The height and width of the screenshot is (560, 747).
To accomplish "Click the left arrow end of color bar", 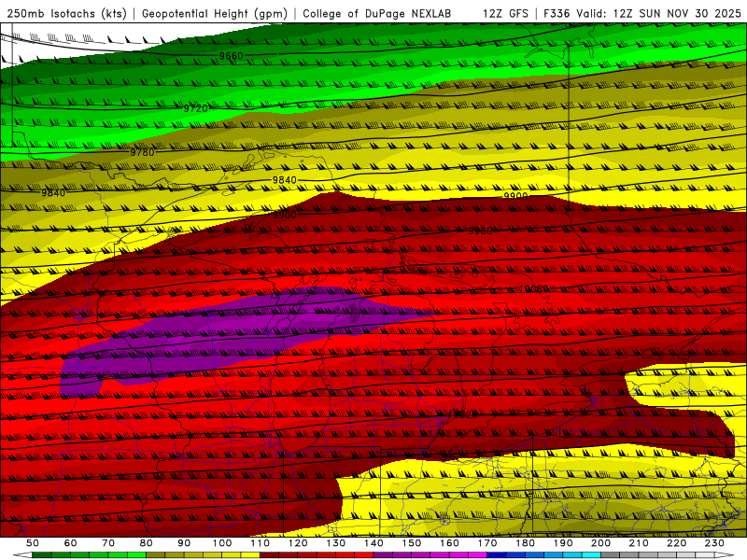I will pos(22,555).
